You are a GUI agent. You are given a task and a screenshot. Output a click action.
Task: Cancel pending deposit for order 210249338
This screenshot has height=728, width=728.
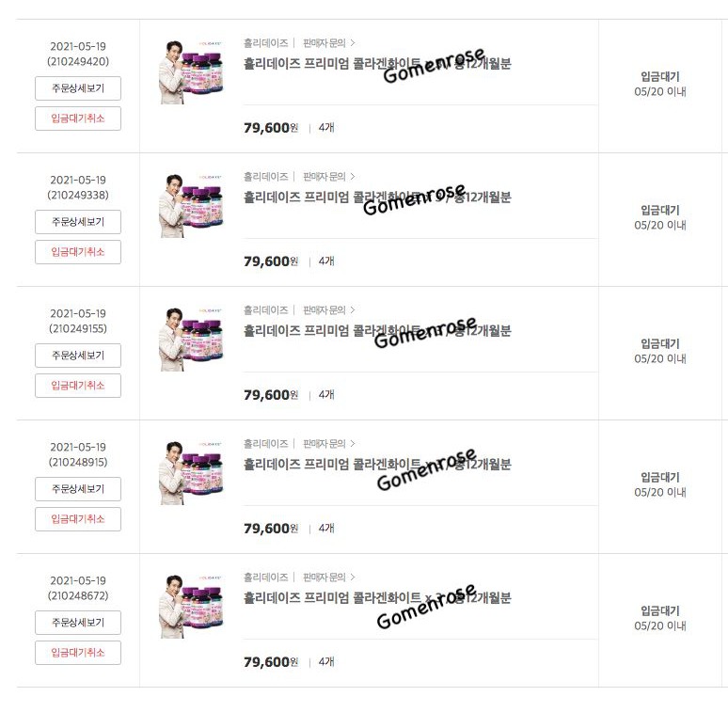point(78,252)
